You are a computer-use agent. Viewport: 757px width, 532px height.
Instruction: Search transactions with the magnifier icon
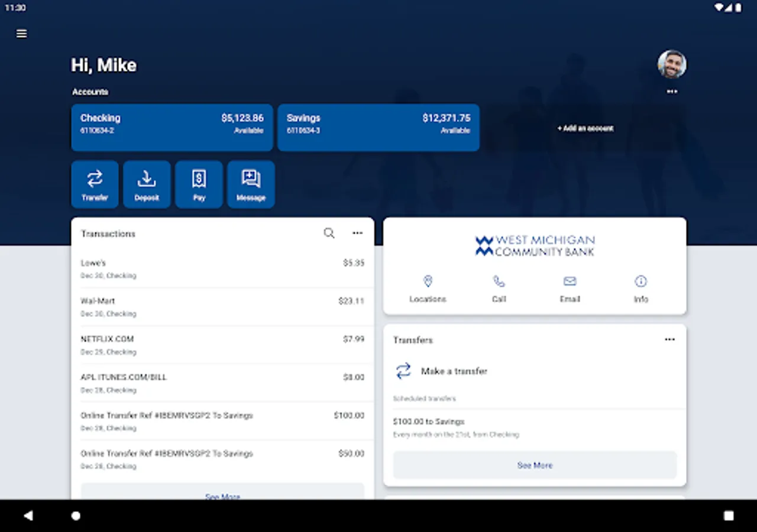pos(329,233)
